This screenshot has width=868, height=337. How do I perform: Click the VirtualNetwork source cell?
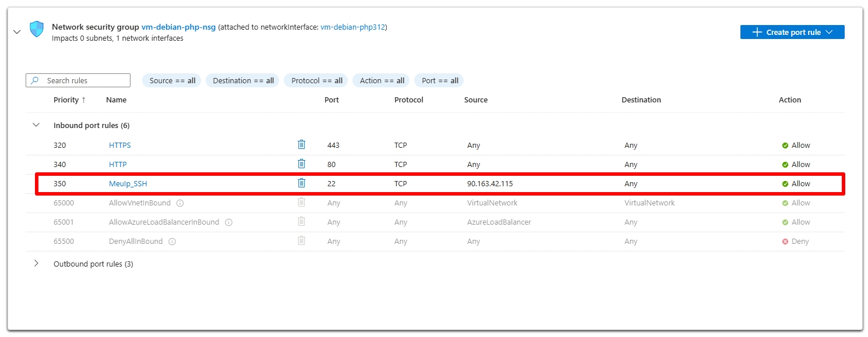pos(492,203)
